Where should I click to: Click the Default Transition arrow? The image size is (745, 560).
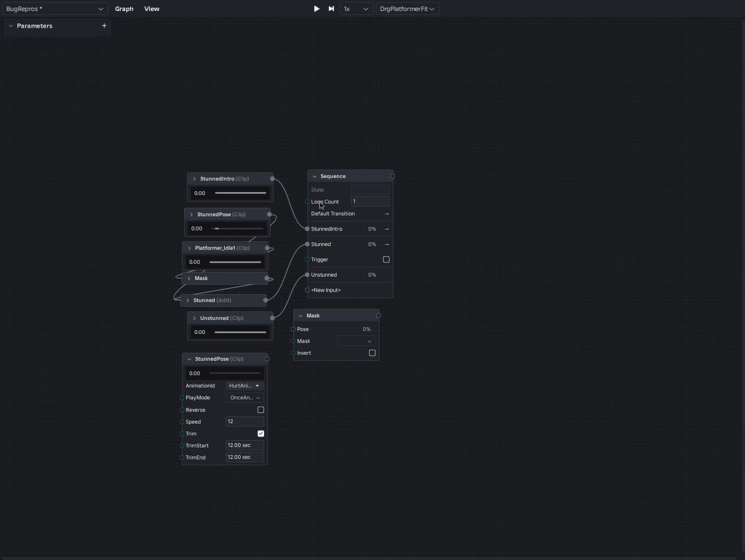pos(386,214)
